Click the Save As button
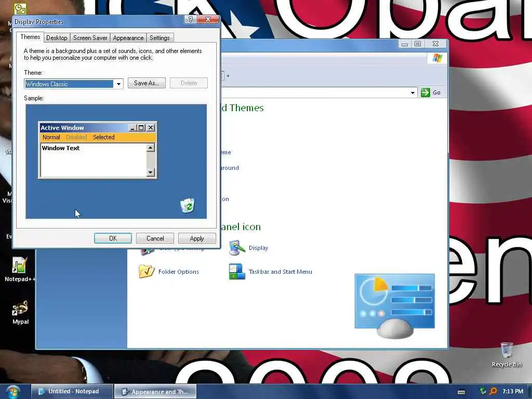The width and height of the screenshot is (532, 399). coord(147,83)
